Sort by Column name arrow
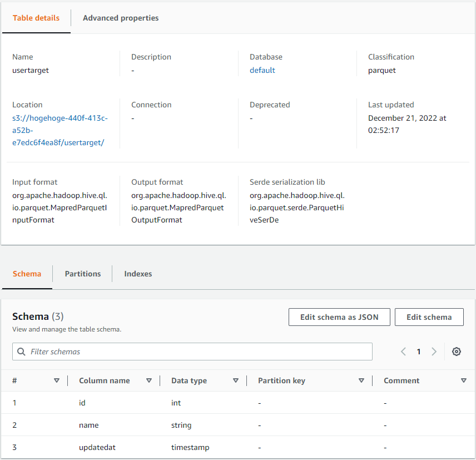 click(x=149, y=380)
